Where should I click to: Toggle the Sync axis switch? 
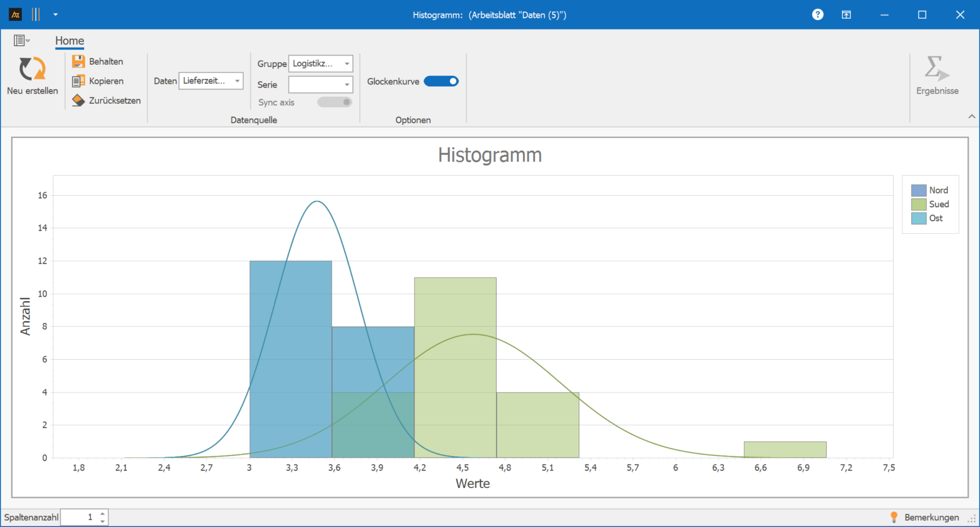[335, 102]
